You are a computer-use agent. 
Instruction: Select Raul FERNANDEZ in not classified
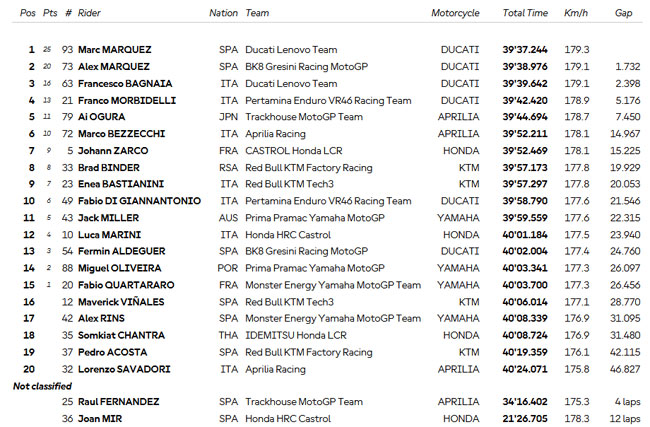coord(119,402)
